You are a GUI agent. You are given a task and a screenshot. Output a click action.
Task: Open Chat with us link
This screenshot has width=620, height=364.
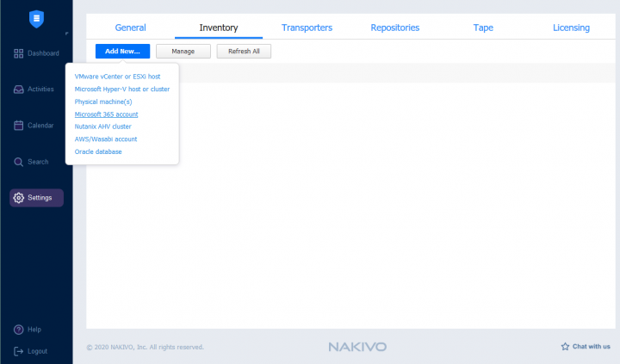click(592, 347)
